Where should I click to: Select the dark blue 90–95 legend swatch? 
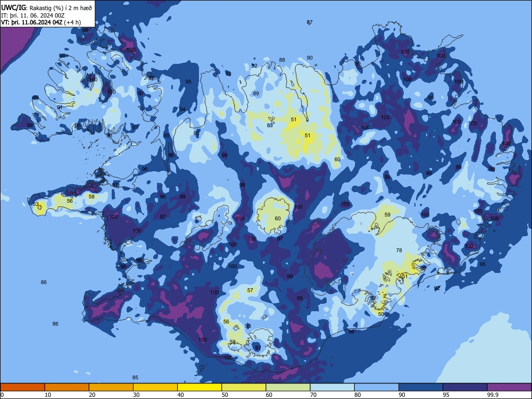coord(421,387)
